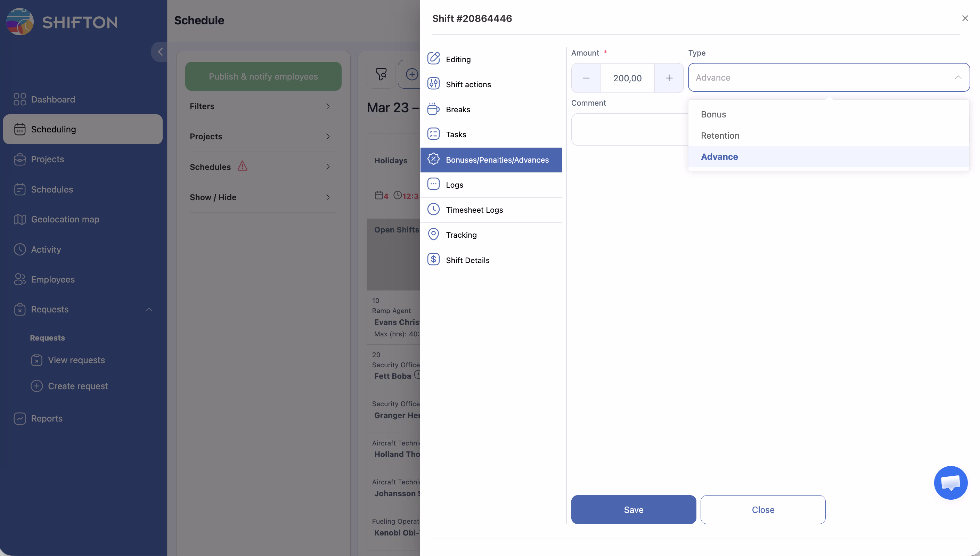
Task: Click the Shift actions sliders icon
Action: [x=433, y=84]
